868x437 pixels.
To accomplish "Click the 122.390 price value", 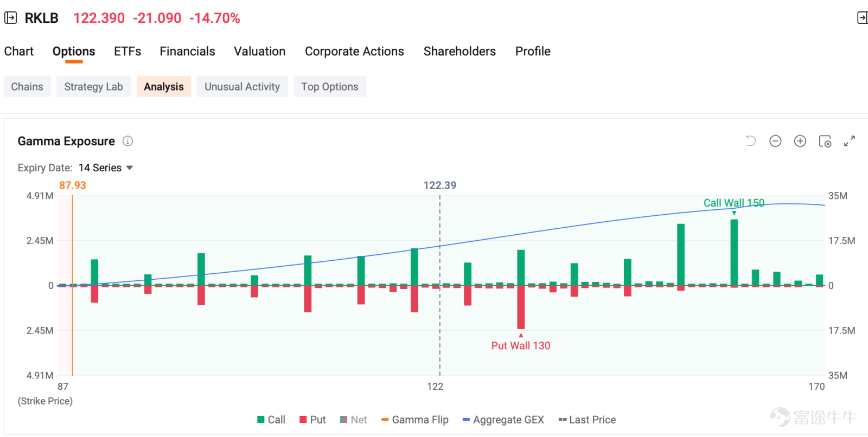I will coord(99,18).
